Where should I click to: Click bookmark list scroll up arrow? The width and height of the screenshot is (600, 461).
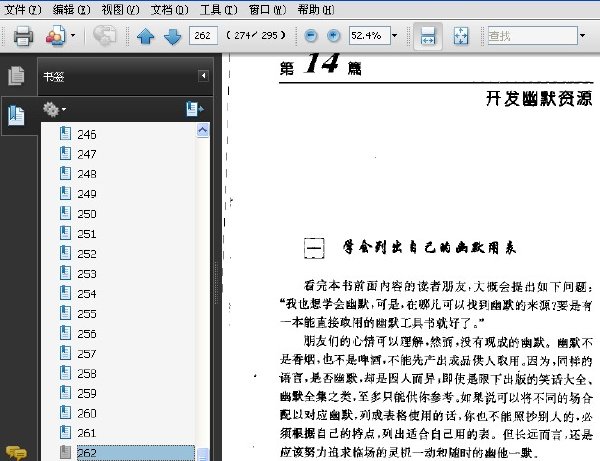(x=203, y=130)
